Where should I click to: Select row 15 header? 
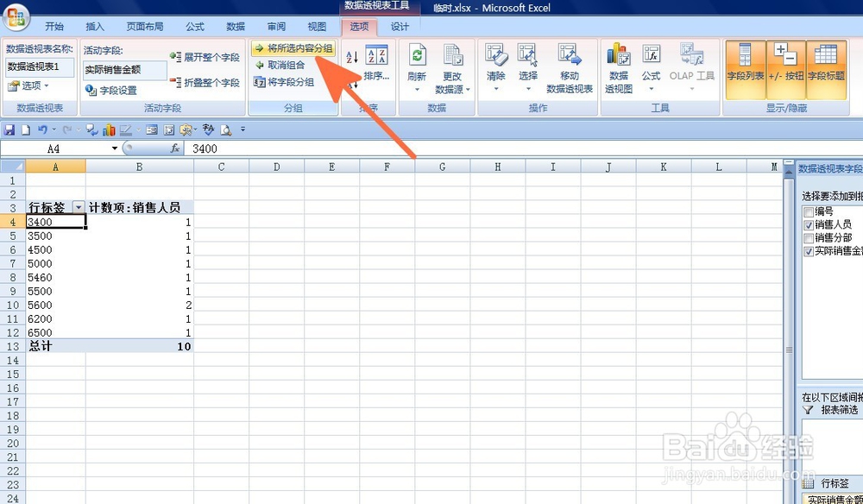pyautogui.click(x=13, y=375)
